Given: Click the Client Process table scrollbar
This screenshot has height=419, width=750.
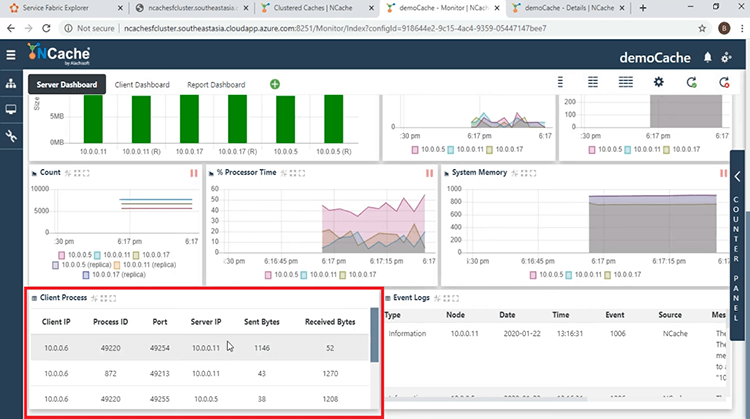Looking at the screenshot, I should 374,335.
